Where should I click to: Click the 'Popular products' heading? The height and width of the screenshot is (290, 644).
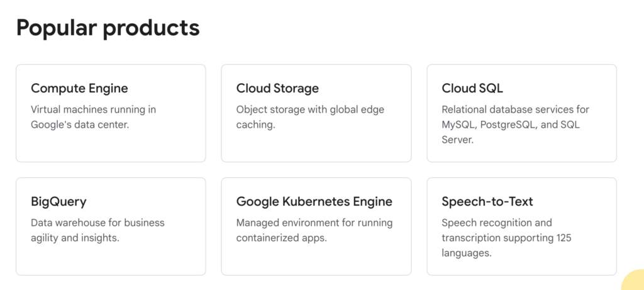[108, 28]
